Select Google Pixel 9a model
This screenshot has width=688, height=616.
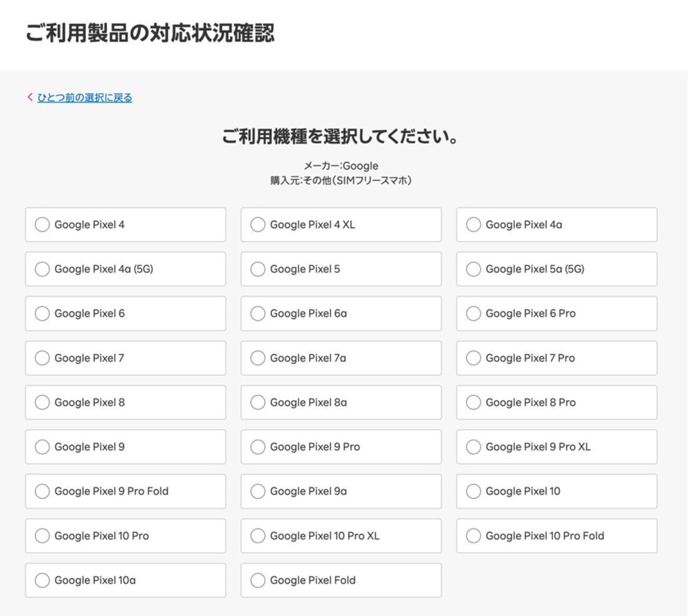coord(341,492)
